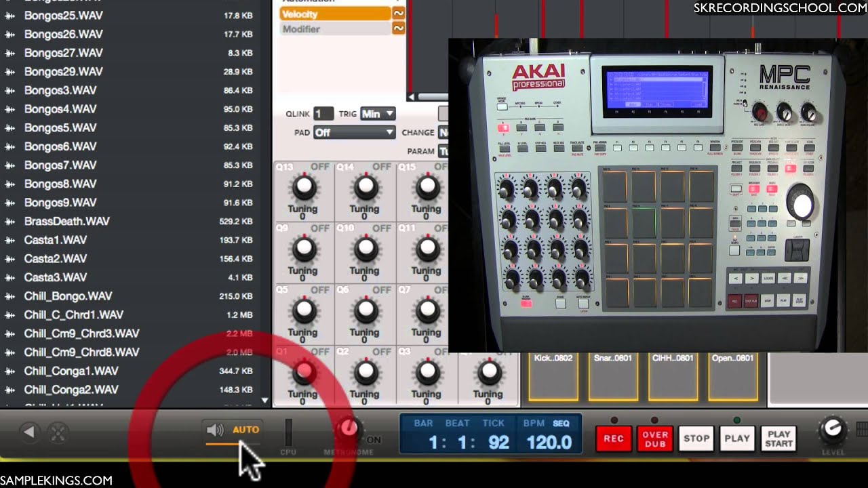
Task: Toggle the Q10 OFF state
Action: (x=382, y=228)
